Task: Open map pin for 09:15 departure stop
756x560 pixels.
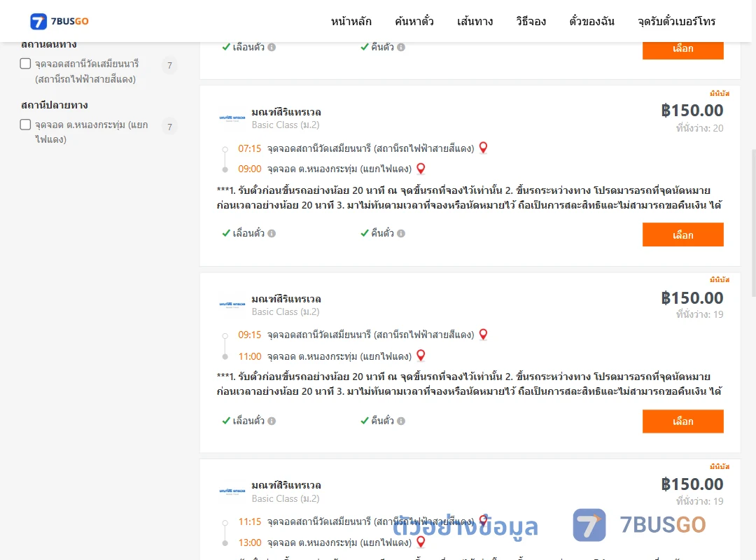Action: pos(483,335)
